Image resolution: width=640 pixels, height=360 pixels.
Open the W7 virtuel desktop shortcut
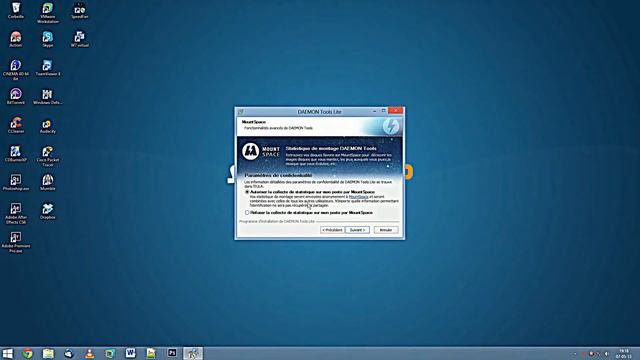point(80,39)
